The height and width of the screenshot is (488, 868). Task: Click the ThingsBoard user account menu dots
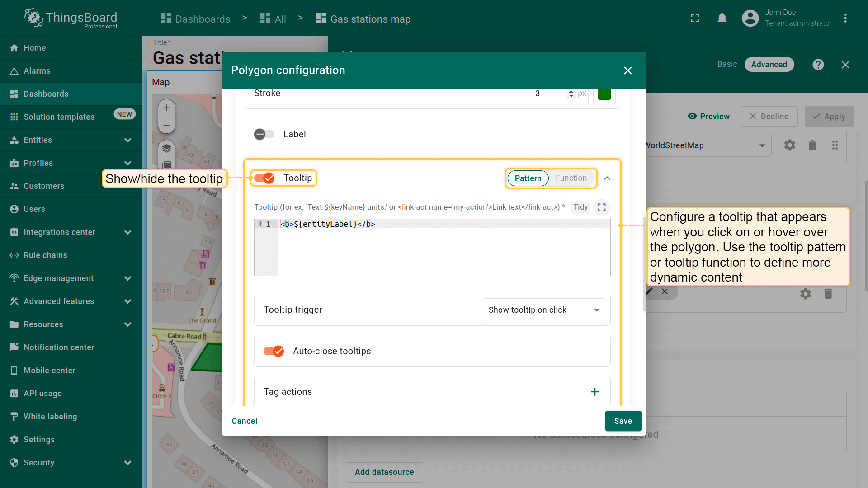pyautogui.click(x=845, y=19)
